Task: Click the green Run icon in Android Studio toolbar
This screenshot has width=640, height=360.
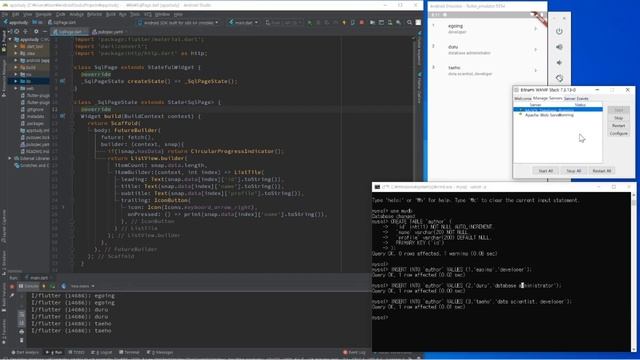Action: click(309, 22)
